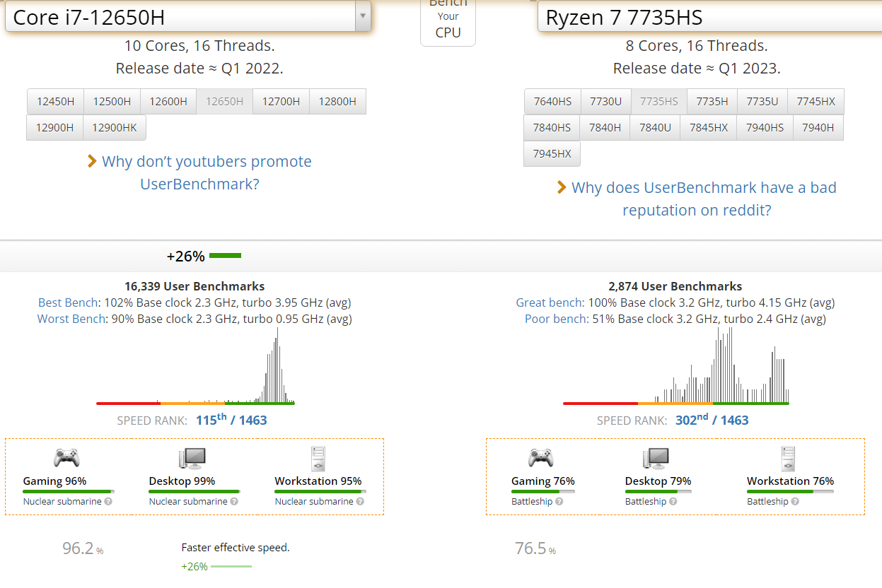Screen dimensions: 882x588
Task: Click the Workstation 76% score bar
Action: click(x=790, y=491)
